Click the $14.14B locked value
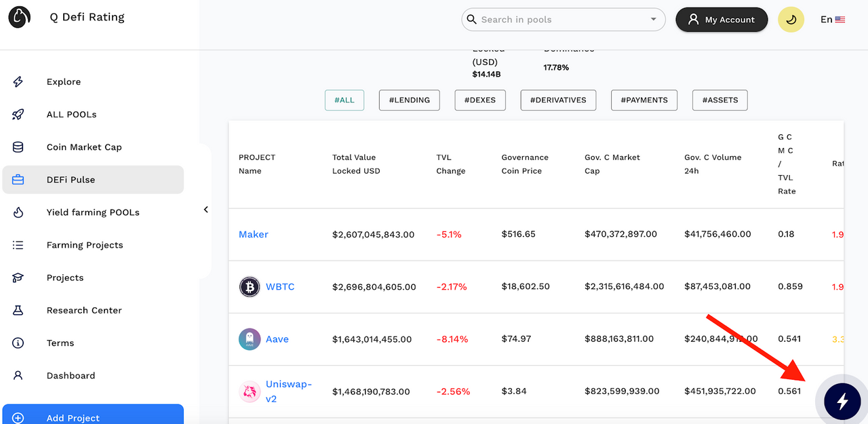The height and width of the screenshot is (424, 868). tap(487, 74)
